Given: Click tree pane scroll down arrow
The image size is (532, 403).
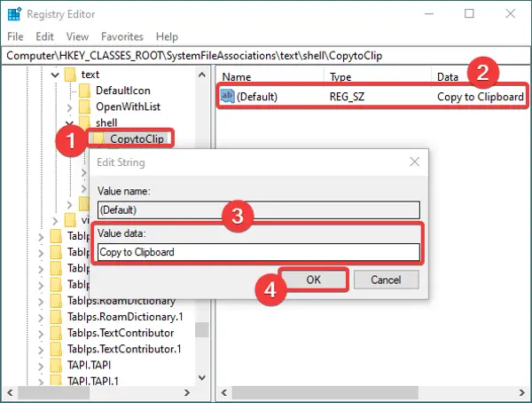Looking at the screenshot, I should pos(202,377).
